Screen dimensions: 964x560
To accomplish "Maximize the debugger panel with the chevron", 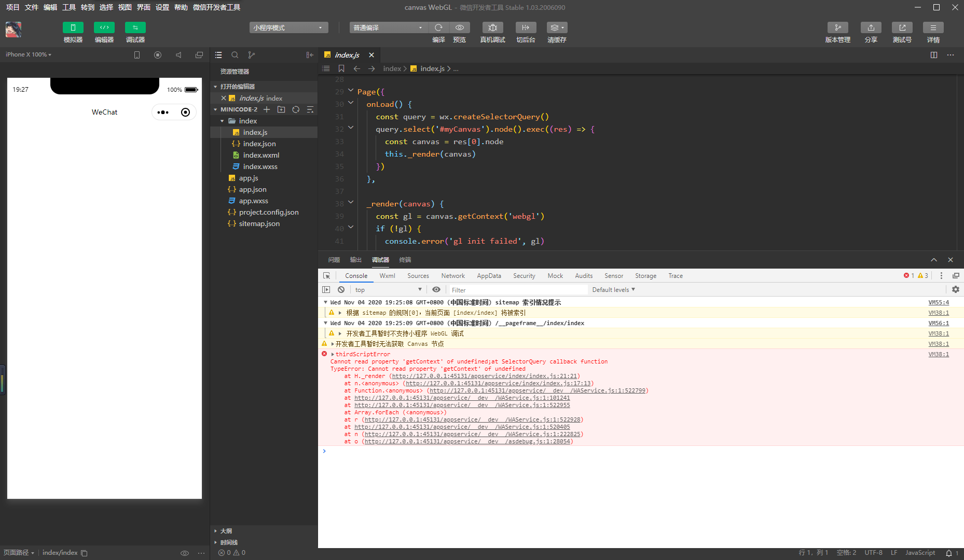I will (934, 260).
